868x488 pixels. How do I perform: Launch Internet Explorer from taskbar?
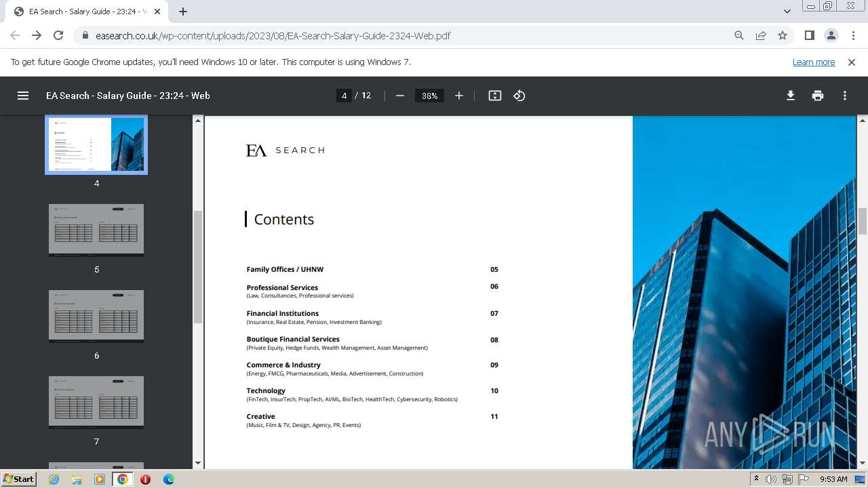[54, 479]
